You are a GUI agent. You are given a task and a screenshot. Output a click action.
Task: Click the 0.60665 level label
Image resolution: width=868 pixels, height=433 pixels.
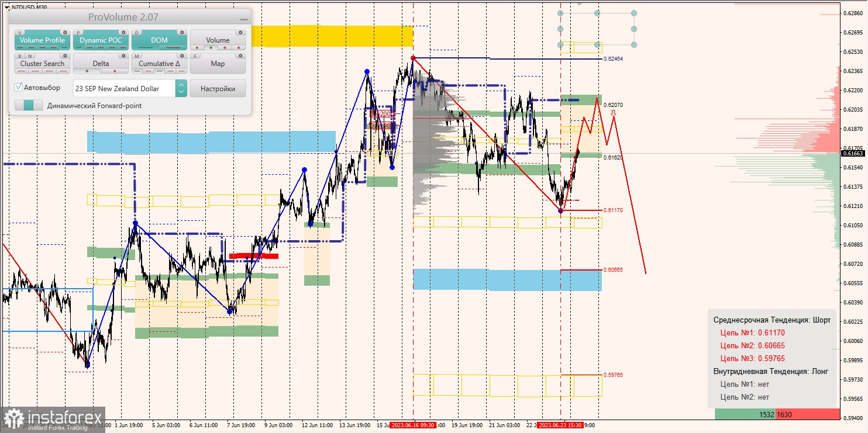(614, 269)
